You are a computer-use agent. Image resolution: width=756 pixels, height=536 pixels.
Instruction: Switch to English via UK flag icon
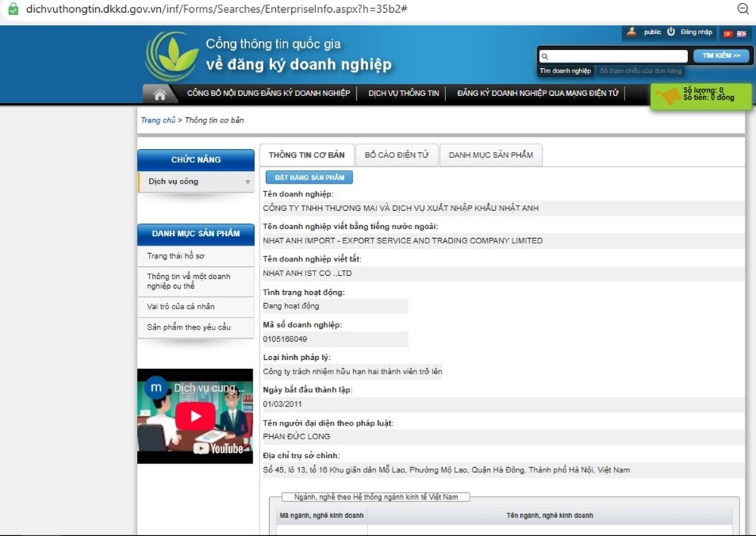(741, 33)
